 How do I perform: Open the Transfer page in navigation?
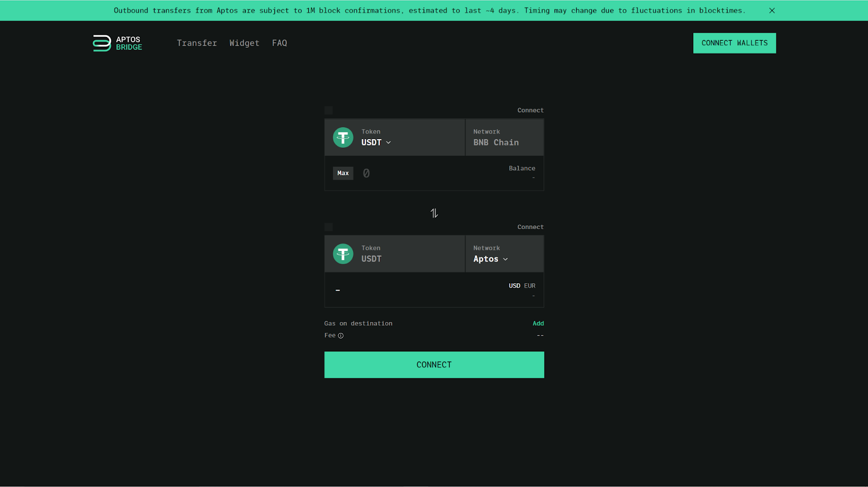(x=197, y=43)
